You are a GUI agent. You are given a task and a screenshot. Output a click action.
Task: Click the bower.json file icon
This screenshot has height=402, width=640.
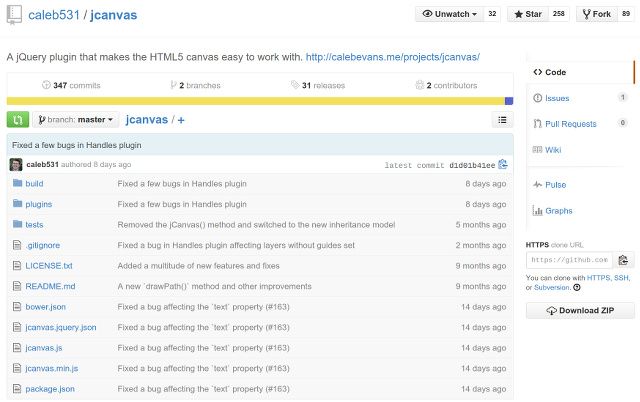pyautogui.click(x=17, y=306)
